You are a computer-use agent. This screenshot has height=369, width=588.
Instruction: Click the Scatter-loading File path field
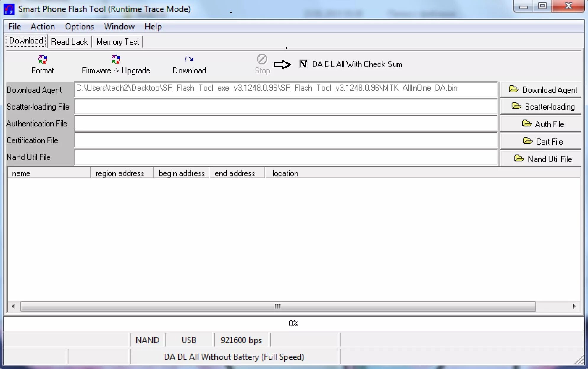click(285, 107)
